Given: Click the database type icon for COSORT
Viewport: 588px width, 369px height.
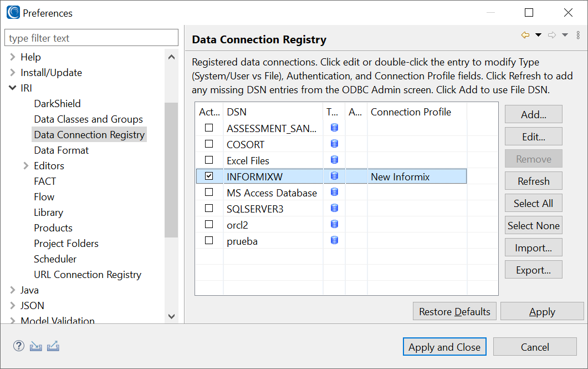Looking at the screenshot, I should click(335, 144).
